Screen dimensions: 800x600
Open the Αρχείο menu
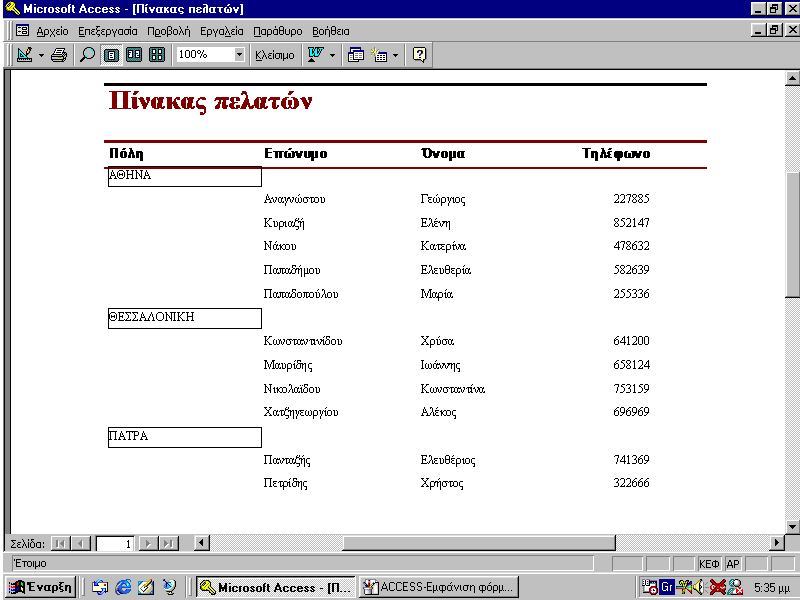[52, 31]
